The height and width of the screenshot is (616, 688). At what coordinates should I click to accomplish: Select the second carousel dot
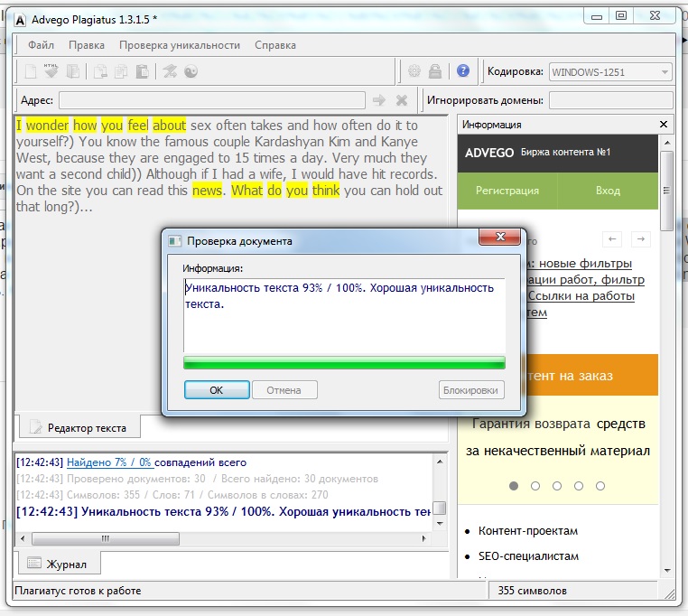(x=535, y=486)
